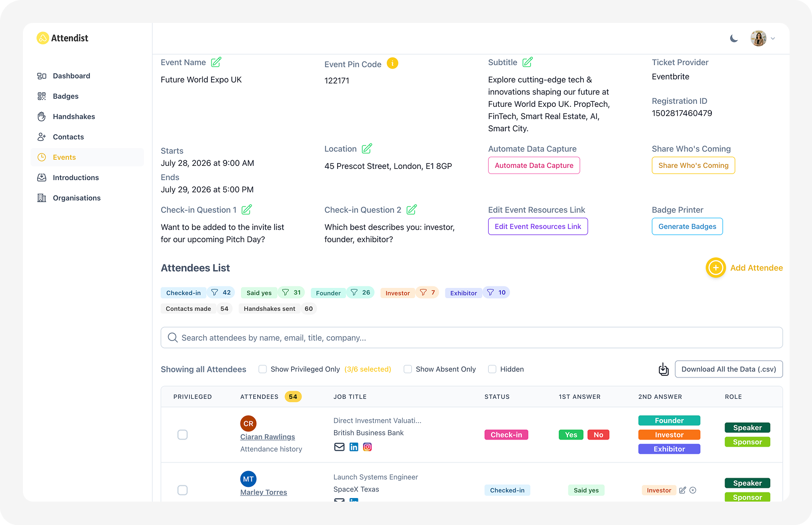View Ciaran's Attendance history

(x=271, y=449)
